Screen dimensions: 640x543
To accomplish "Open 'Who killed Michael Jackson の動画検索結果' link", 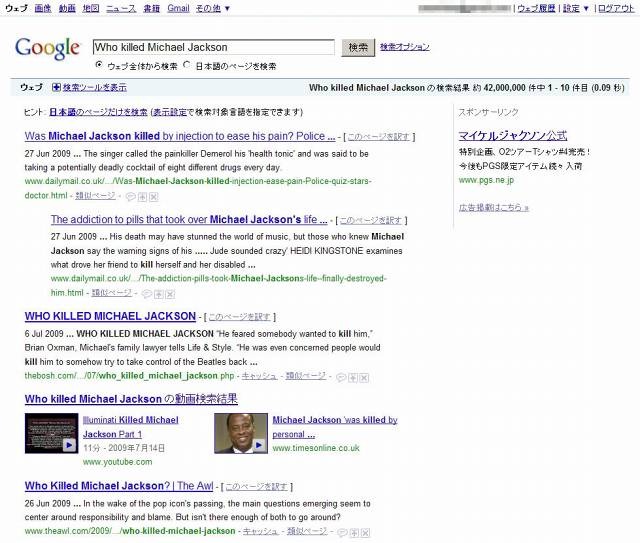I will click(x=131, y=399).
